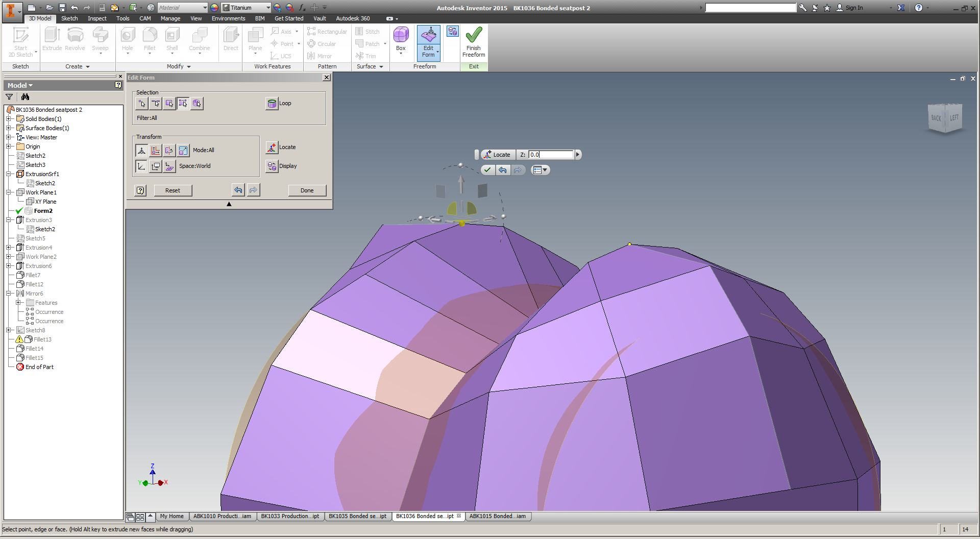Screen dimensions: 980x539
Task: Click the Adjust appearance icon beside Titanium
Action: (x=277, y=8)
